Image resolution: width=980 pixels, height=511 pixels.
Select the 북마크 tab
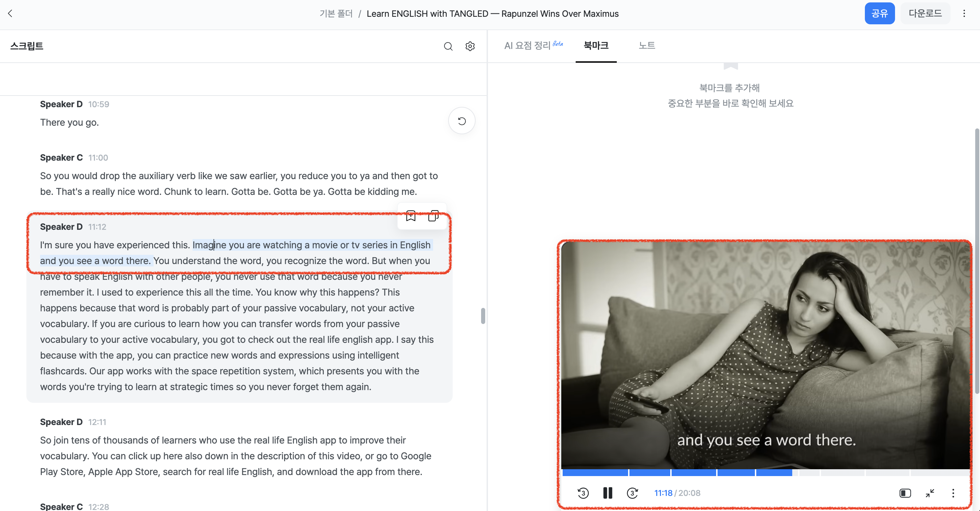pyautogui.click(x=596, y=46)
